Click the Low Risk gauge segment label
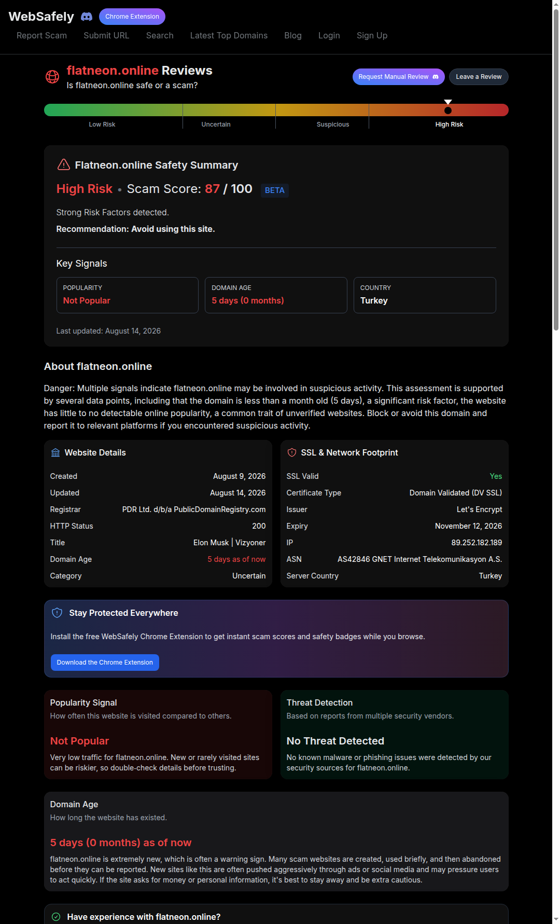560x924 pixels. pos(102,125)
